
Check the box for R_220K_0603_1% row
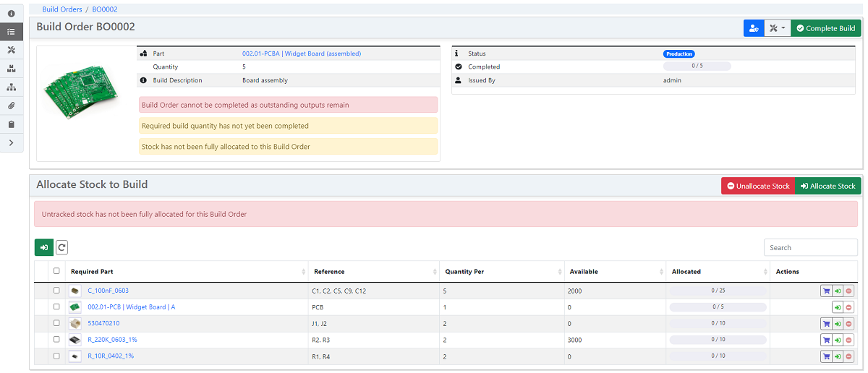point(56,340)
